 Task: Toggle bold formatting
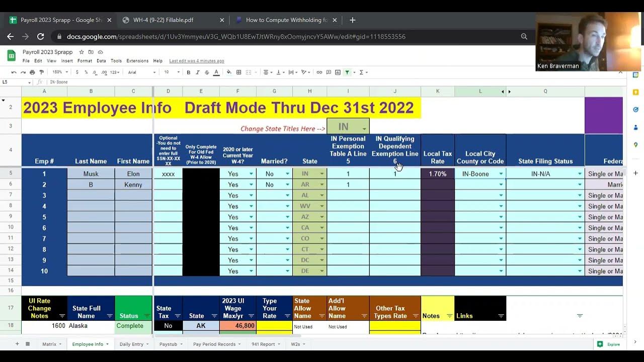click(x=189, y=72)
